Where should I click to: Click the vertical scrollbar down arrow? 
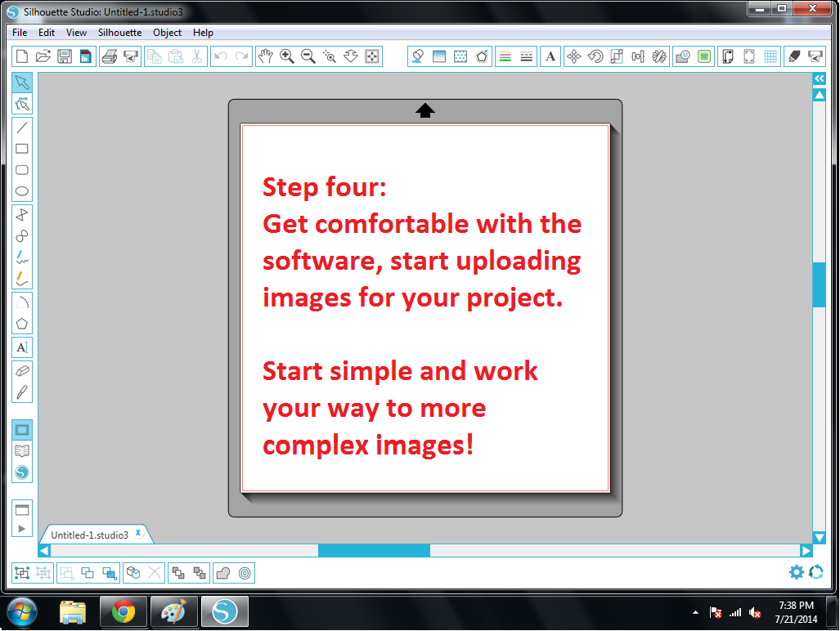point(820,537)
